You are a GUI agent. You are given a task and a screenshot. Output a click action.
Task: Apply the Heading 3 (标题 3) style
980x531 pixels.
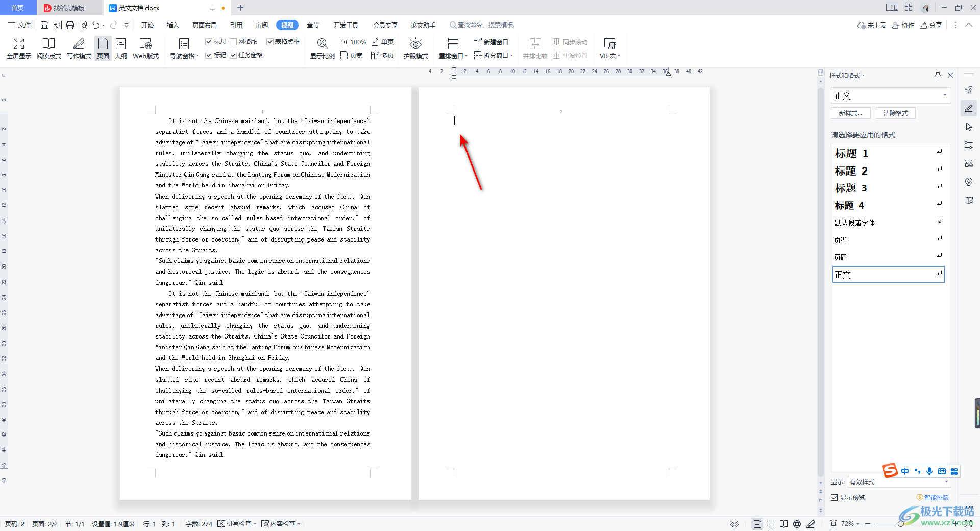coord(889,188)
